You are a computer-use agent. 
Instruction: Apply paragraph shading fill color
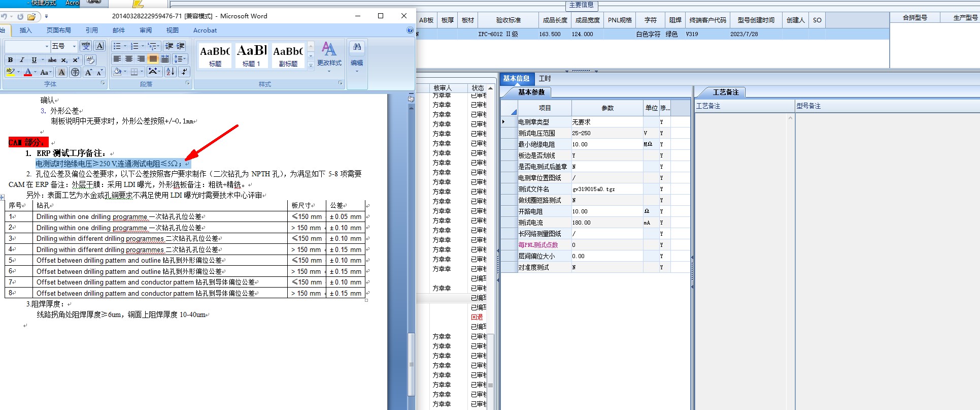[x=117, y=72]
